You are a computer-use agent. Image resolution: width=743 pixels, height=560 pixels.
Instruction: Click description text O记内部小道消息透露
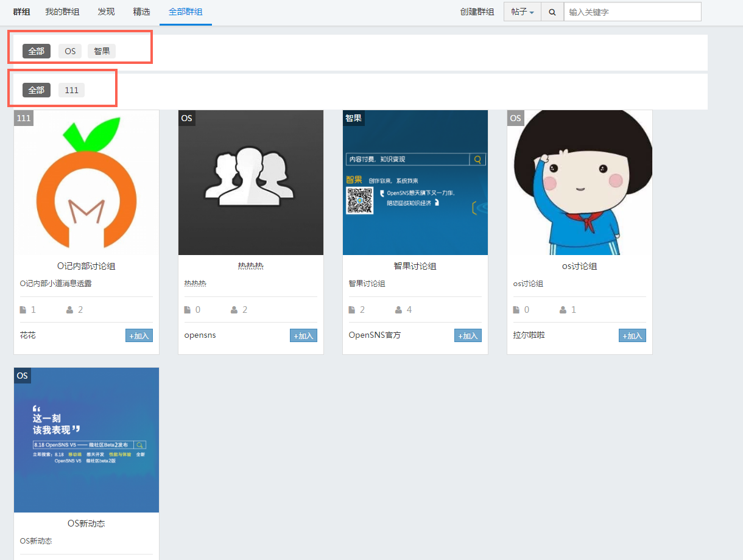56,284
